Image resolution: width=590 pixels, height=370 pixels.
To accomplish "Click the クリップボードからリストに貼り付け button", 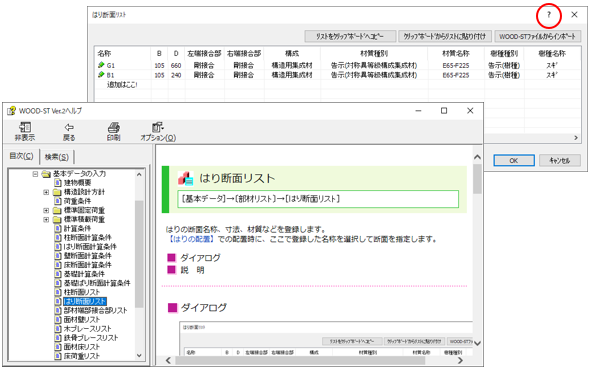I will (445, 36).
